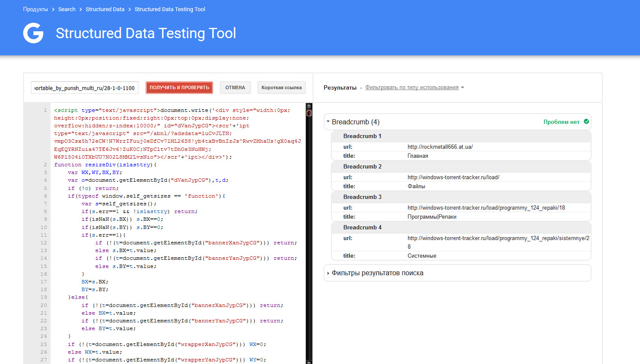Click the title value 'Программы|Репаки'

click(432, 217)
